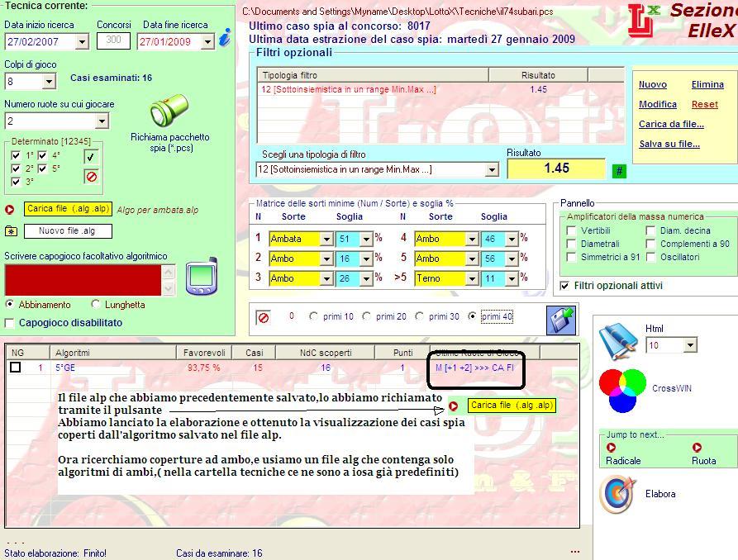Click the yellow Risultato 1.45 field
Screen dimensions: 738x560
click(x=556, y=168)
